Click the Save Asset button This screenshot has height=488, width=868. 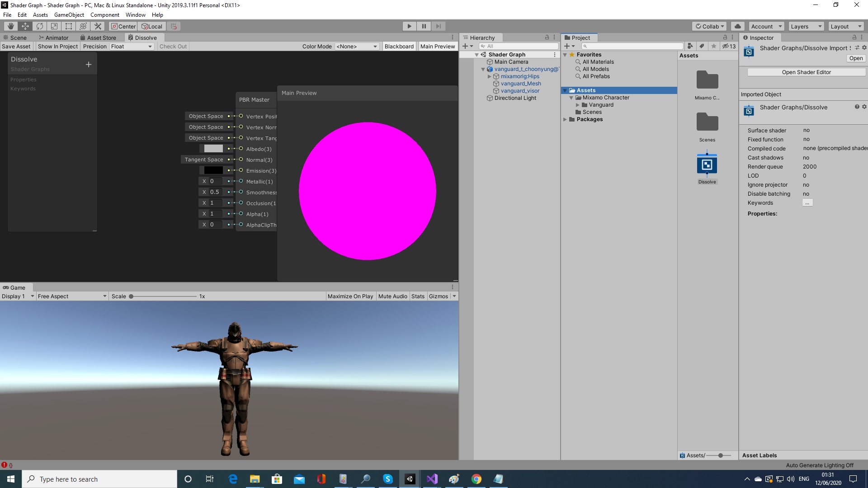pyautogui.click(x=17, y=47)
